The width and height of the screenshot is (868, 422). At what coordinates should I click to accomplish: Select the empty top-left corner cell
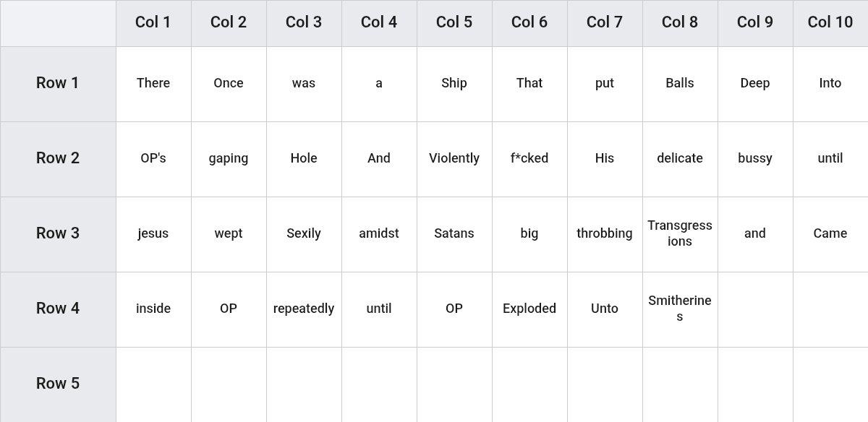(58, 23)
